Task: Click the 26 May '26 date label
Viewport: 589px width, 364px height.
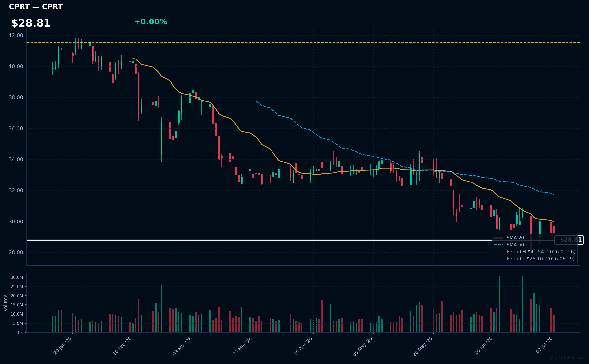Action: (423, 346)
